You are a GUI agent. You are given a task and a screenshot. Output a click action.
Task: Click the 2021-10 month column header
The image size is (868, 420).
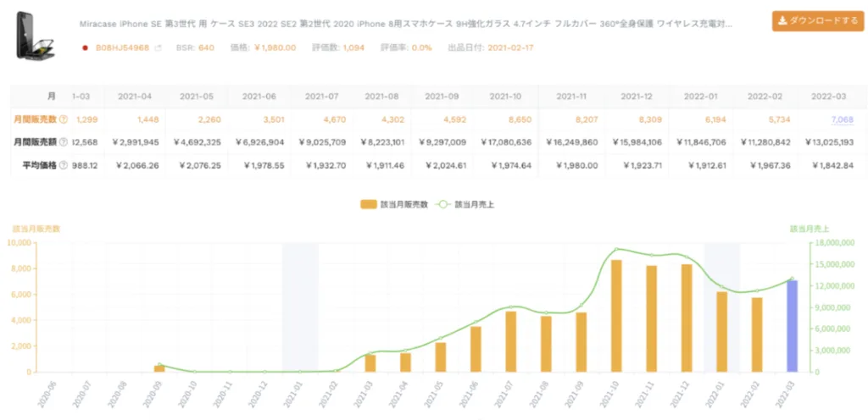click(x=505, y=97)
